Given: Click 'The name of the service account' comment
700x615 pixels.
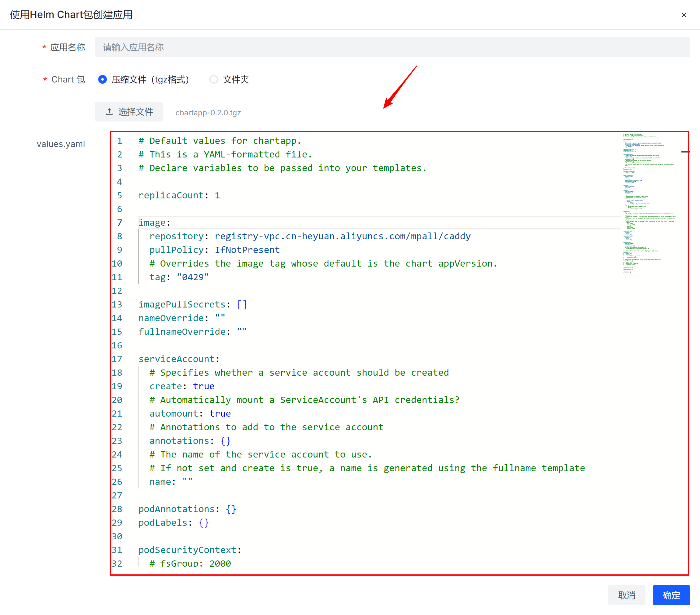Looking at the screenshot, I should coord(260,454).
